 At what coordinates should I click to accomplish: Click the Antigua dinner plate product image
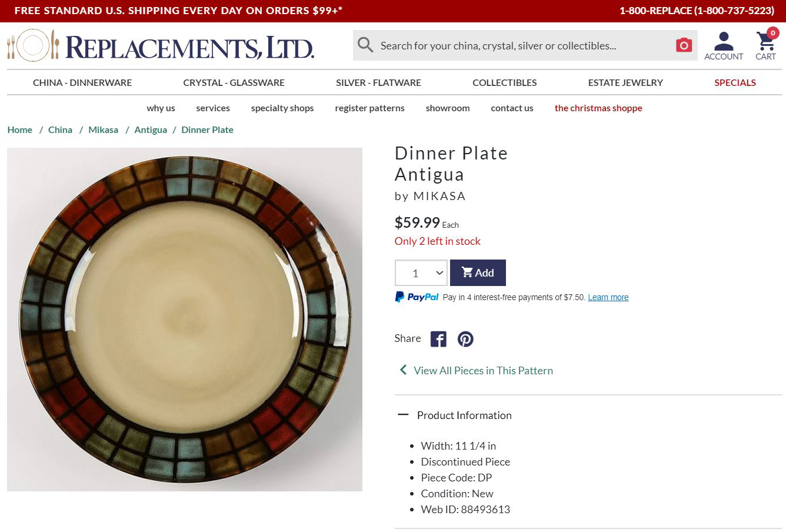coord(185,320)
